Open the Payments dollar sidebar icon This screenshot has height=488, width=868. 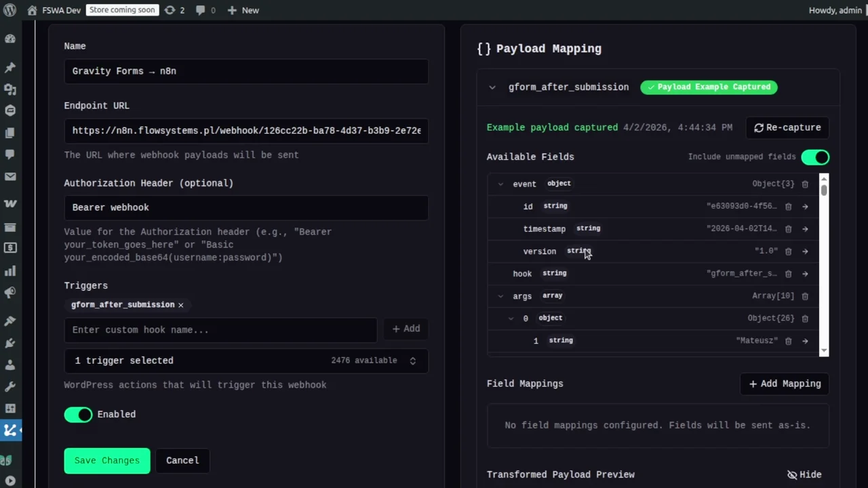click(x=10, y=248)
